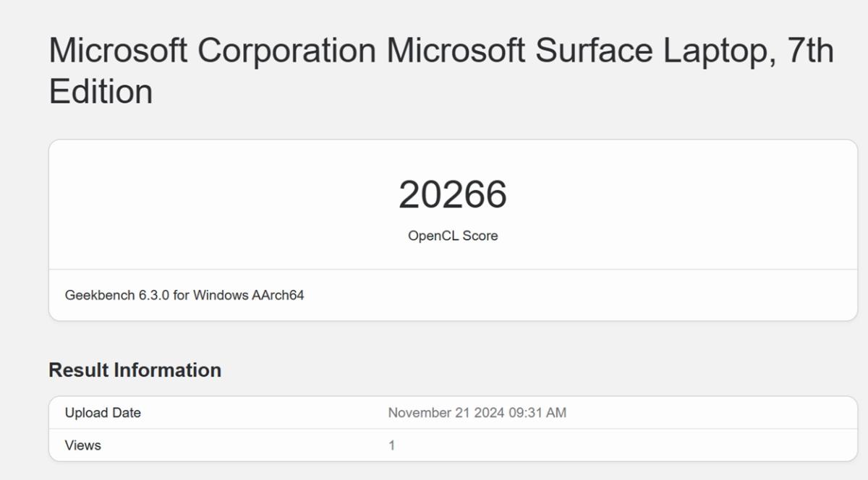Image resolution: width=868 pixels, height=480 pixels.
Task: Click the word "Score" under the 20266 number
Action: 481,236
